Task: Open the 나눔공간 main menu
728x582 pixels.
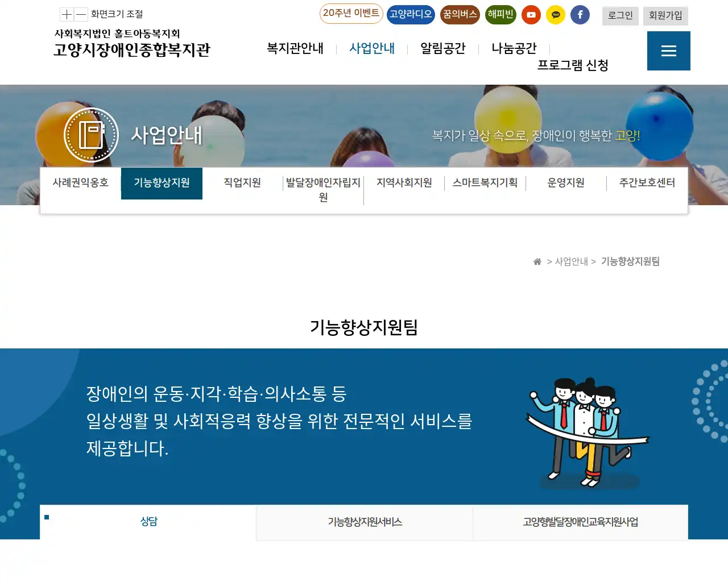Action: pyautogui.click(x=514, y=48)
